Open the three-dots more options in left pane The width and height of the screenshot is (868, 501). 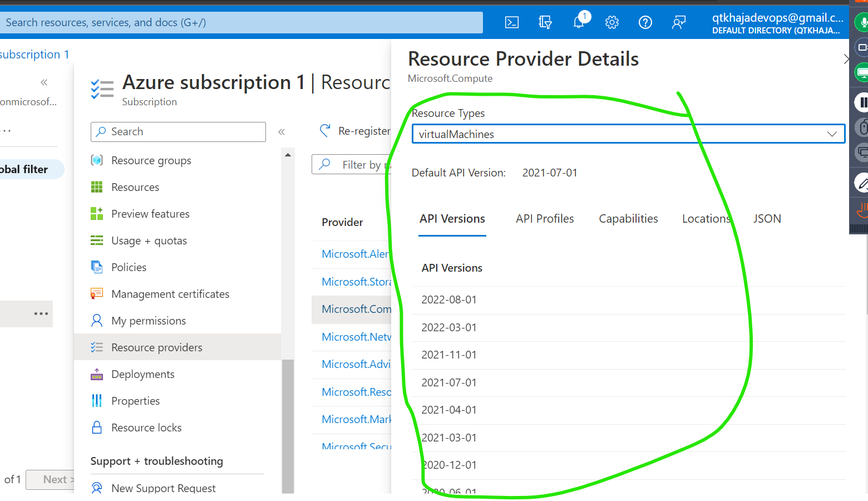pyautogui.click(x=41, y=313)
